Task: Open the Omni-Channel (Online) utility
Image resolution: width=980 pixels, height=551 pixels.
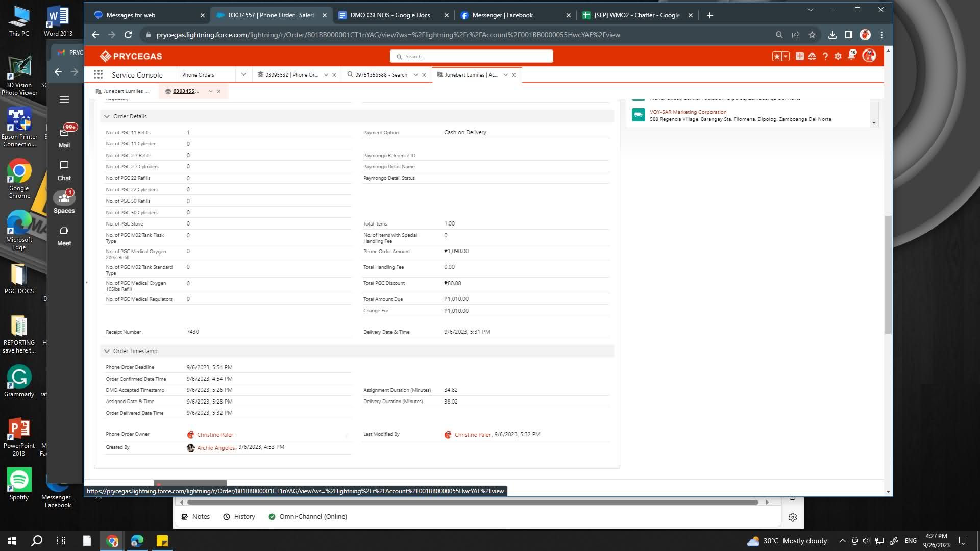Action: [308, 517]
